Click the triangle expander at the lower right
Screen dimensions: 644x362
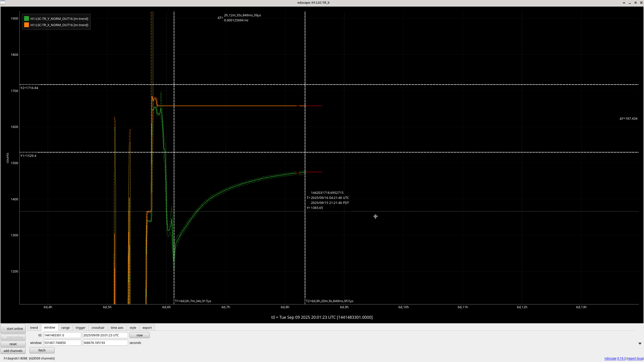[x=640, y=344]
